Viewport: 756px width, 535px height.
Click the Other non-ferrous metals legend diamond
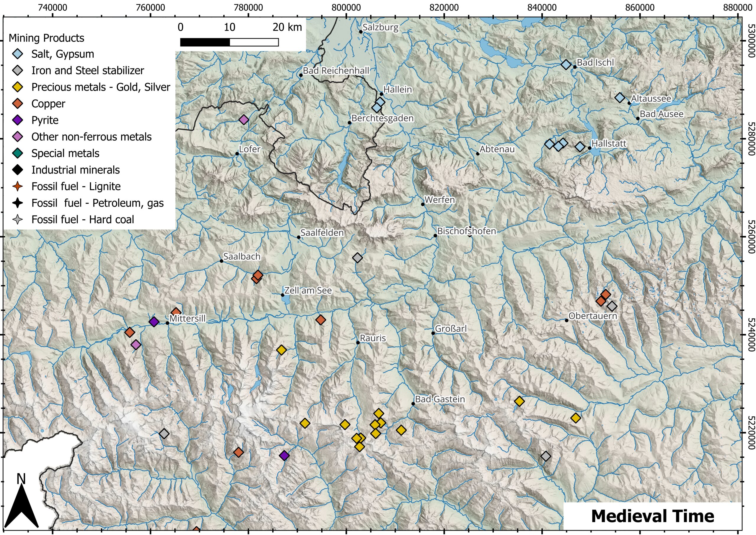tap(17, 137)
